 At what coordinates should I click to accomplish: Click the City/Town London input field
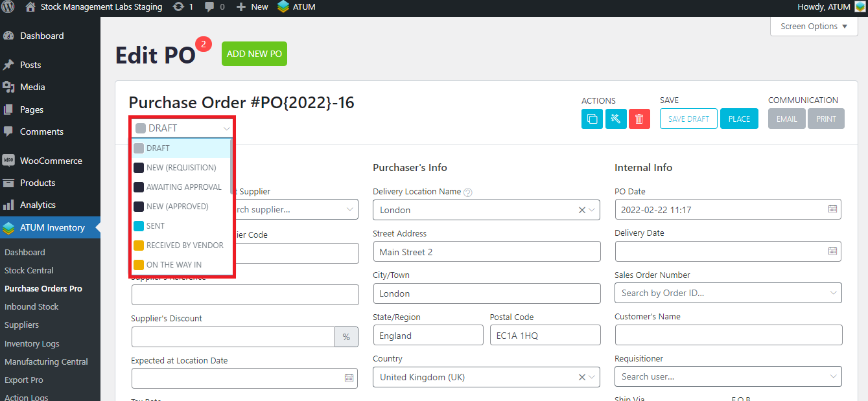click(x=487, y=293)
